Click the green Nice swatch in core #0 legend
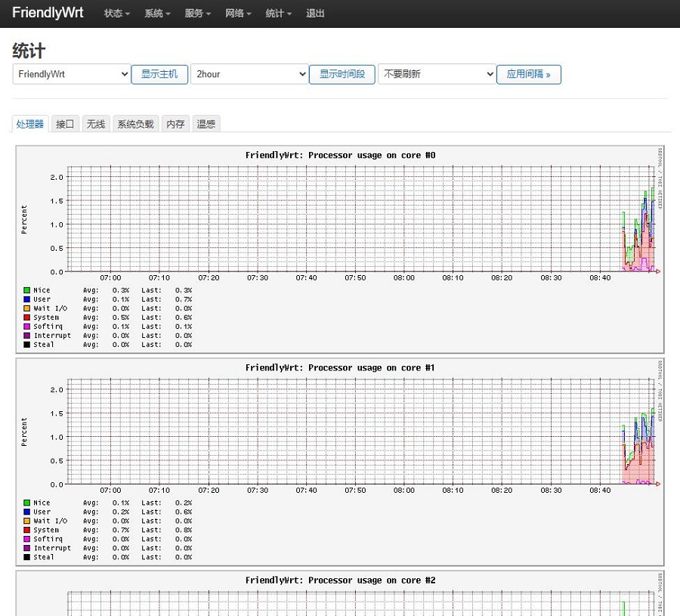Screen dimensions: 680x616 (27, 290)
